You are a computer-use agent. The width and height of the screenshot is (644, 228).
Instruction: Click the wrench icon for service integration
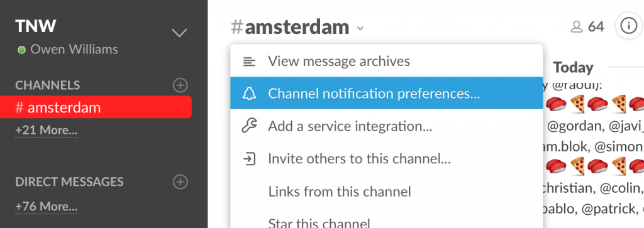click(x=249, y=126)
